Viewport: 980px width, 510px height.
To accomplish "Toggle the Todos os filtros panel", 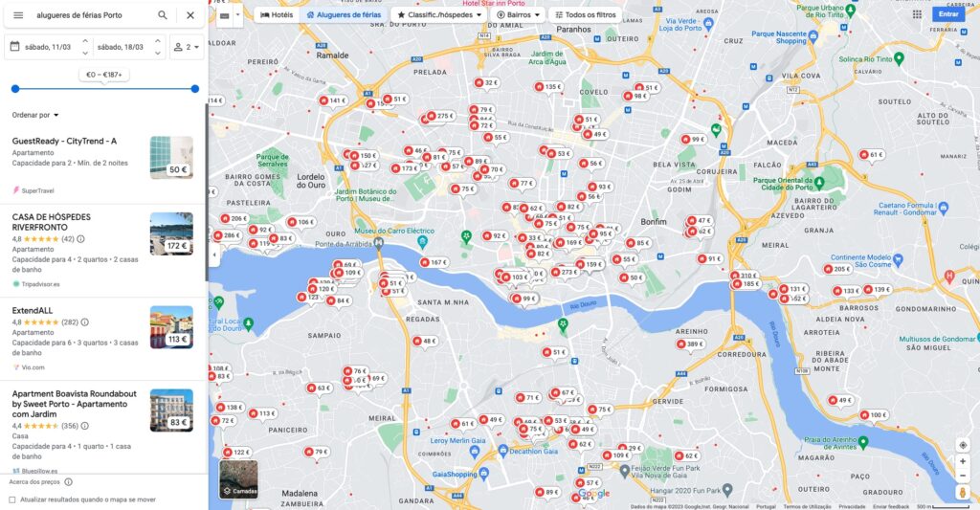I will (x=585, y=14).
